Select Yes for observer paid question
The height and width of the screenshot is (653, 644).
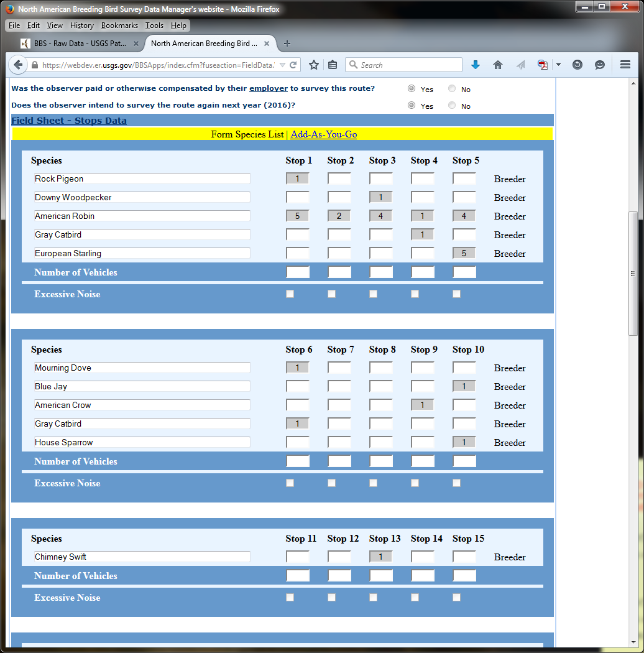(x=412, y=88)
